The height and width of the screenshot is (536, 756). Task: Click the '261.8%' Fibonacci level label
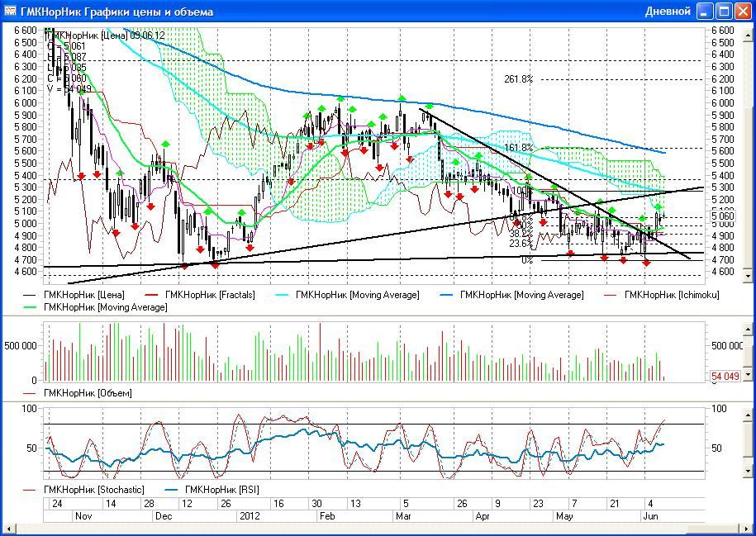[519, 79]
